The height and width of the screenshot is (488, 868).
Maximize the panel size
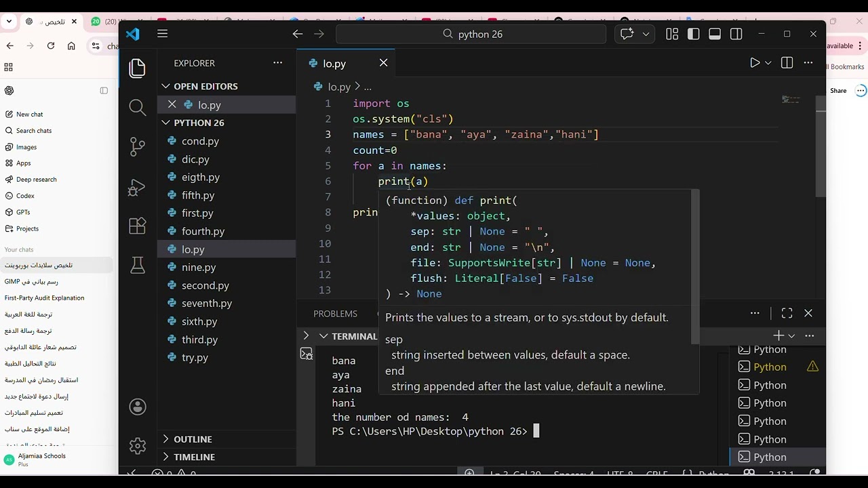tap(787, 313)
